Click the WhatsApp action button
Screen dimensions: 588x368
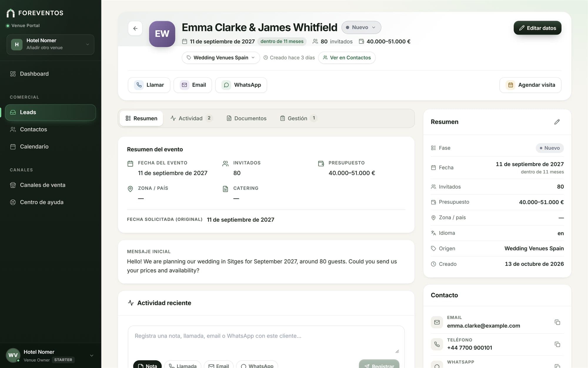click(x=241, y=85)
